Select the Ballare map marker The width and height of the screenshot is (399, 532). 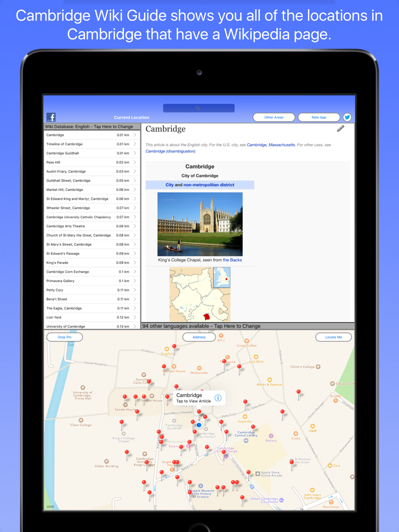click(x=271, y=436)
